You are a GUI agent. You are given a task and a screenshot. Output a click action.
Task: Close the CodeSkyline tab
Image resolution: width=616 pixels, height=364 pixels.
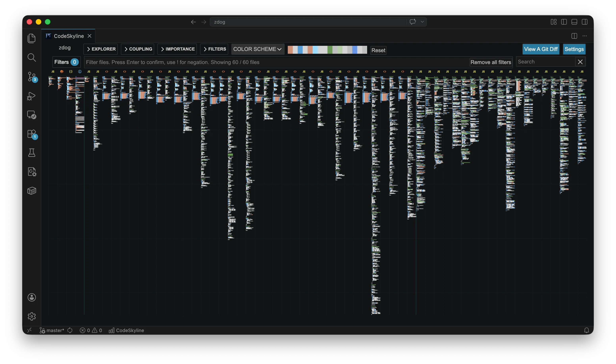(90, 36)
